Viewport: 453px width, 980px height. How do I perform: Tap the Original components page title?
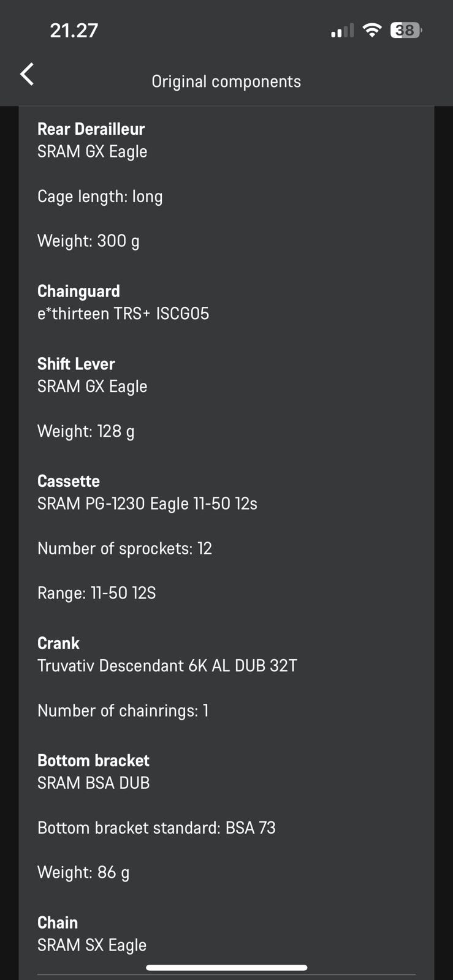tap(226, 81)
